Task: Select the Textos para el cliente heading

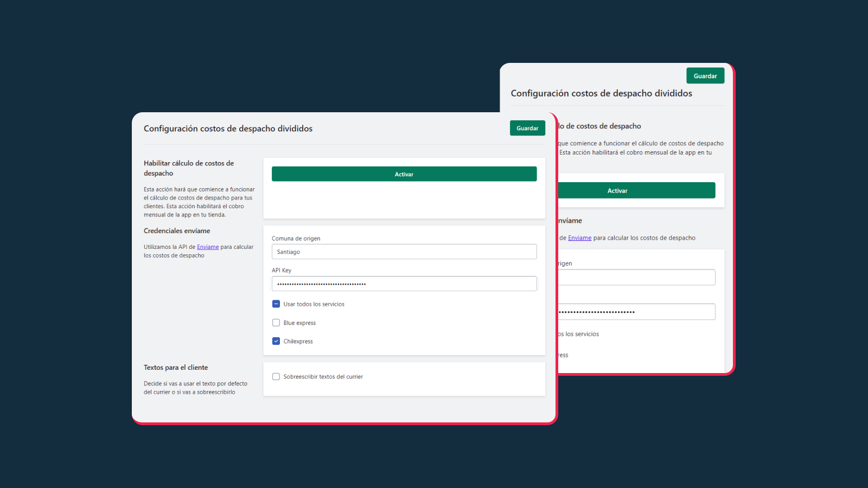Action: [176, 368]
